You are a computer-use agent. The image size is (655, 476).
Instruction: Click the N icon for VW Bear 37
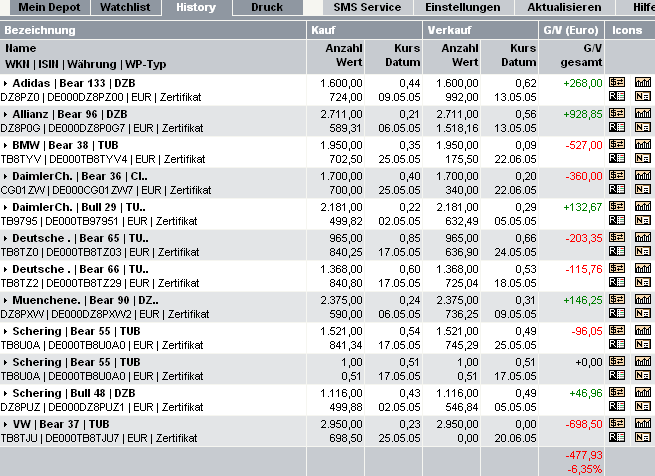pyautogui.click(x=642, y=437)
